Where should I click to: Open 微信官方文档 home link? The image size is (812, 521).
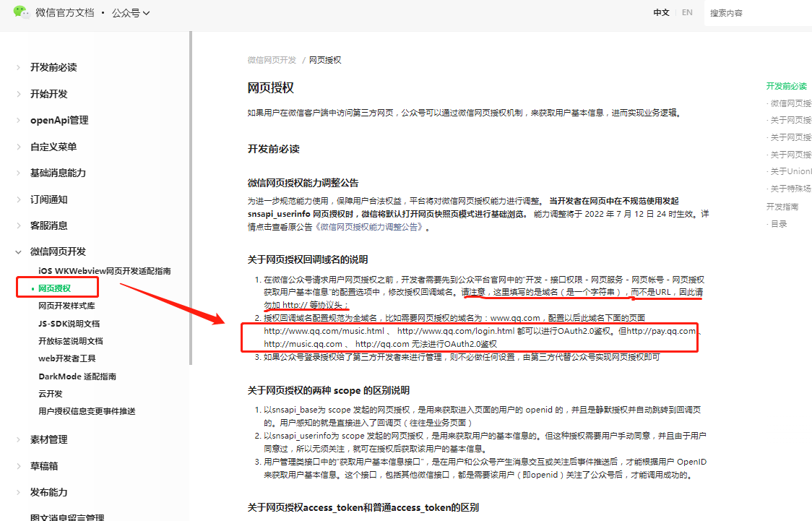[65, 13]
